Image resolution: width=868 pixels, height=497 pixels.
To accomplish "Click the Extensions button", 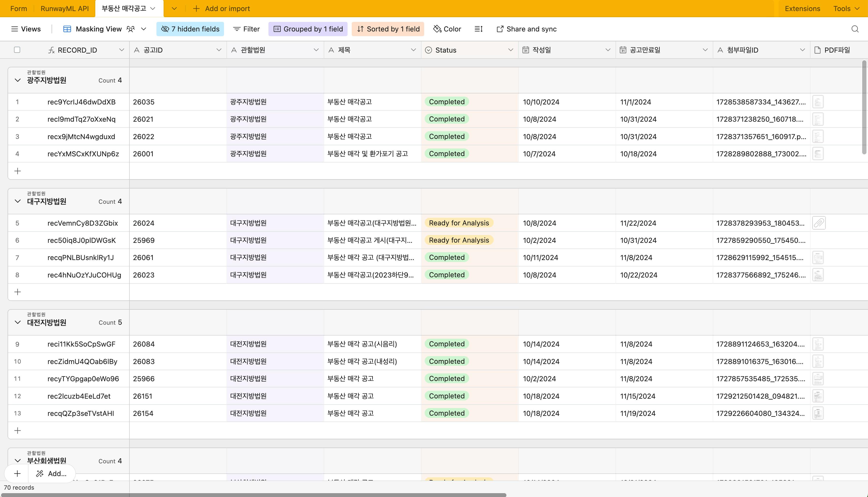I will coord(802,9).
